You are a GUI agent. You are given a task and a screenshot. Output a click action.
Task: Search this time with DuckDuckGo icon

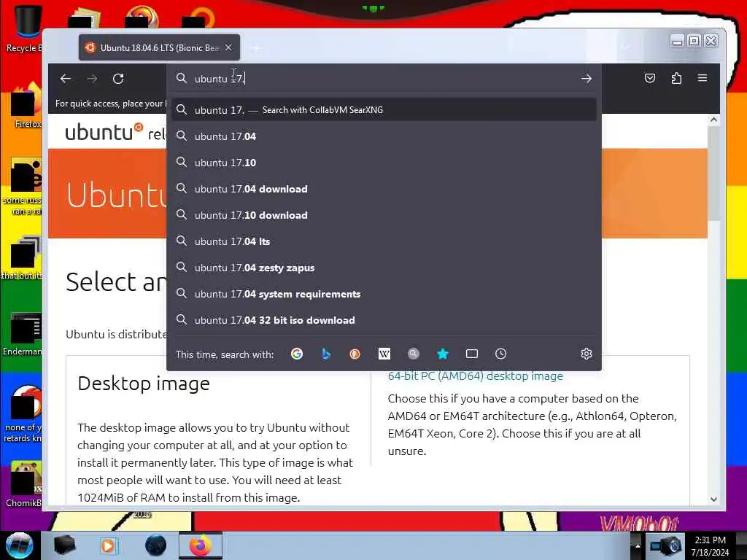(x=355, y=354)
